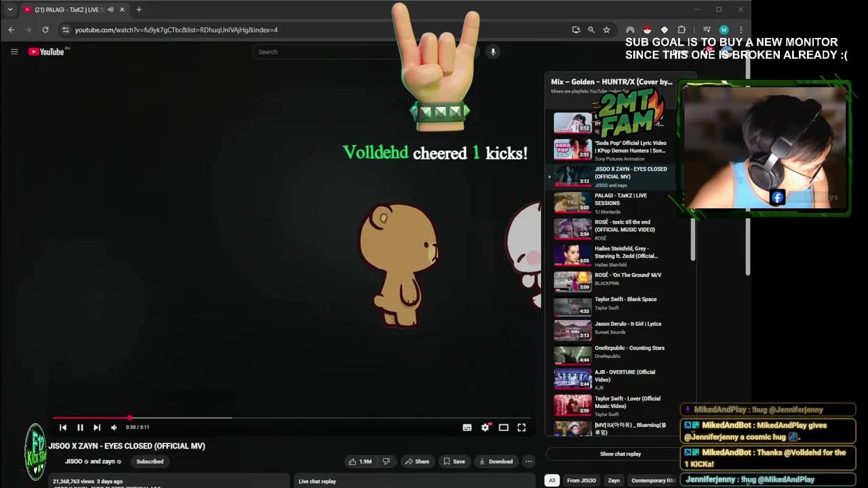Click the 21,368,763 views description text

point(87,481)
